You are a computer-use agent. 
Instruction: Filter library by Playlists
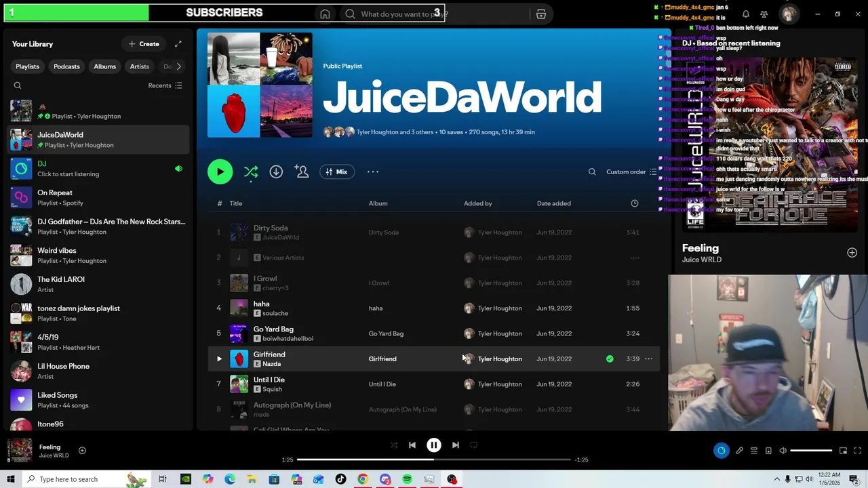27,66
